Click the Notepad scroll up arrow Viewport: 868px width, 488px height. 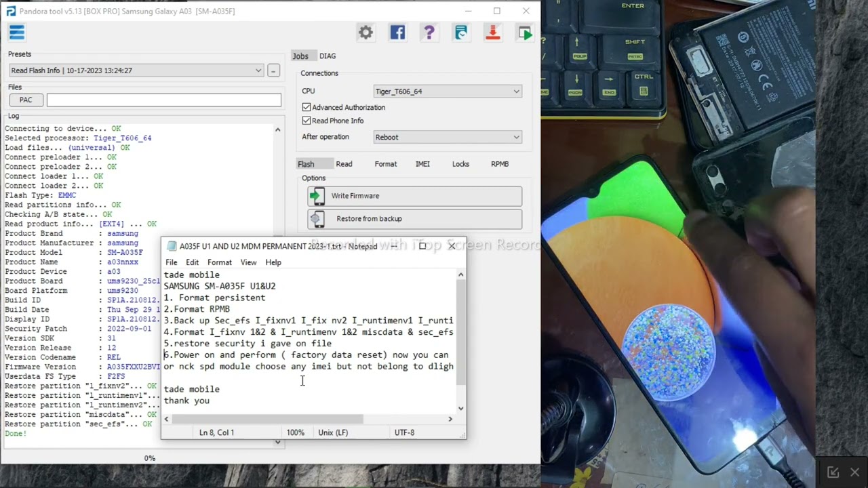coord(461,275)
